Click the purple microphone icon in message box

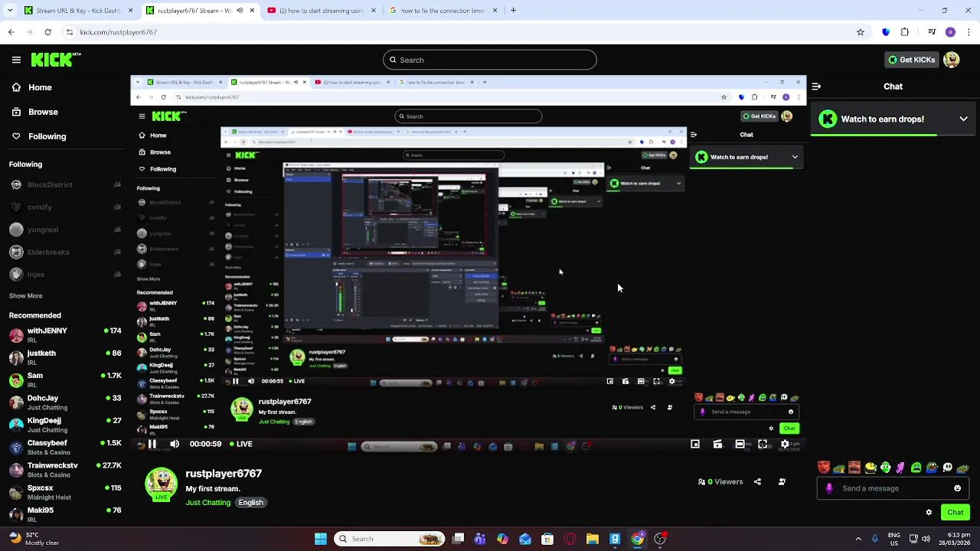[x=829, y=488]
